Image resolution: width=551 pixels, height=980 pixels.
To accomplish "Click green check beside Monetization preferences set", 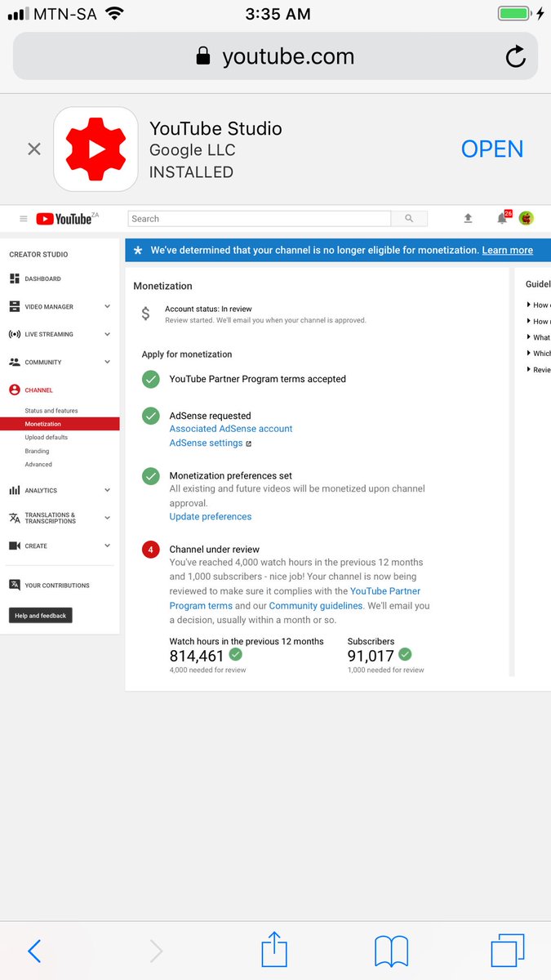I will (x=151, y=476).
